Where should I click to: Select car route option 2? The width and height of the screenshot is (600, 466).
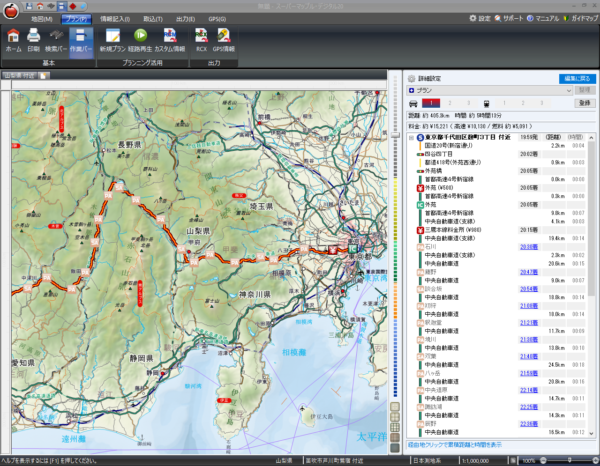pyautogui.click(x=450, y=103)
